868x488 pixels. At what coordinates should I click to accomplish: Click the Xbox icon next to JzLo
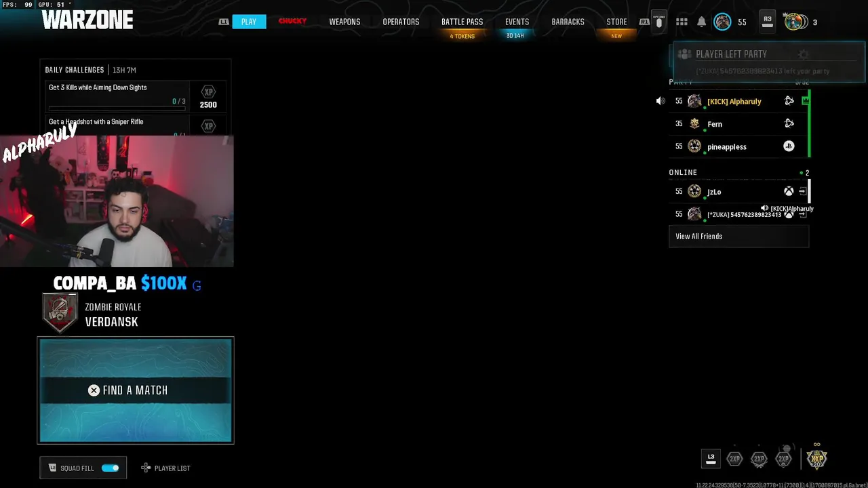pos(789,191)
